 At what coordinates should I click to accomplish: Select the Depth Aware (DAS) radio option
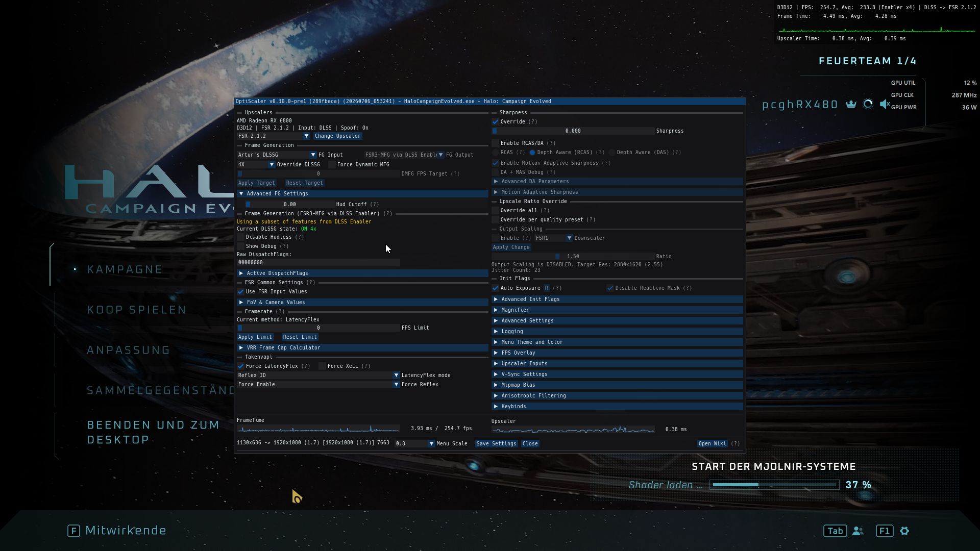tap(612, 153)
